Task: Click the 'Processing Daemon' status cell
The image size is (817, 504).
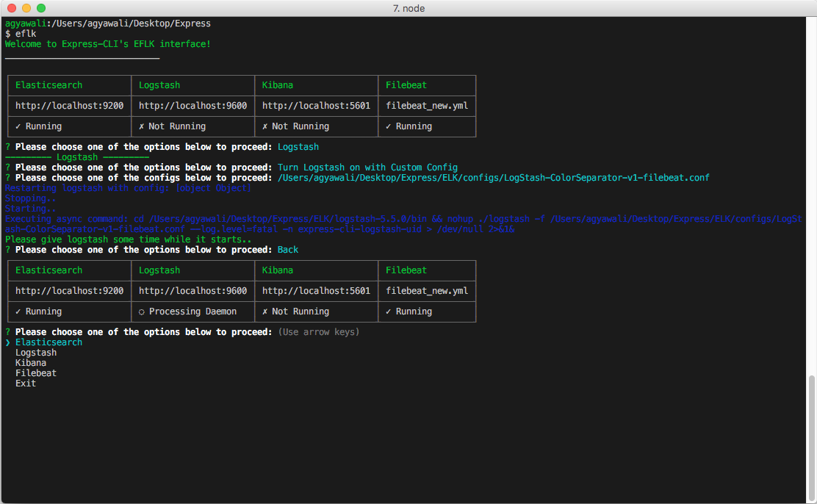Action: pyautogui.click(x=187, y=312)
